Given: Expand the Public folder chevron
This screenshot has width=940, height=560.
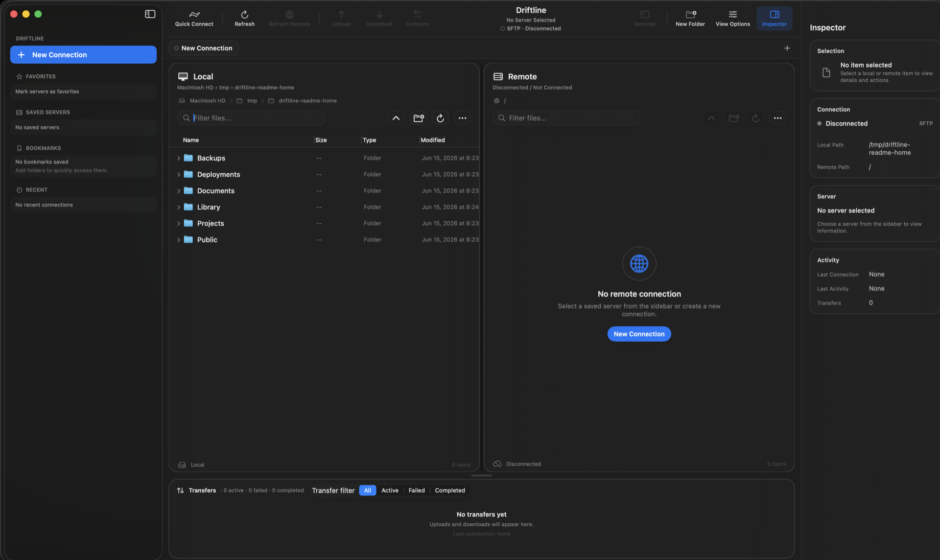Looking at the screenshot, I should point(178,240).
